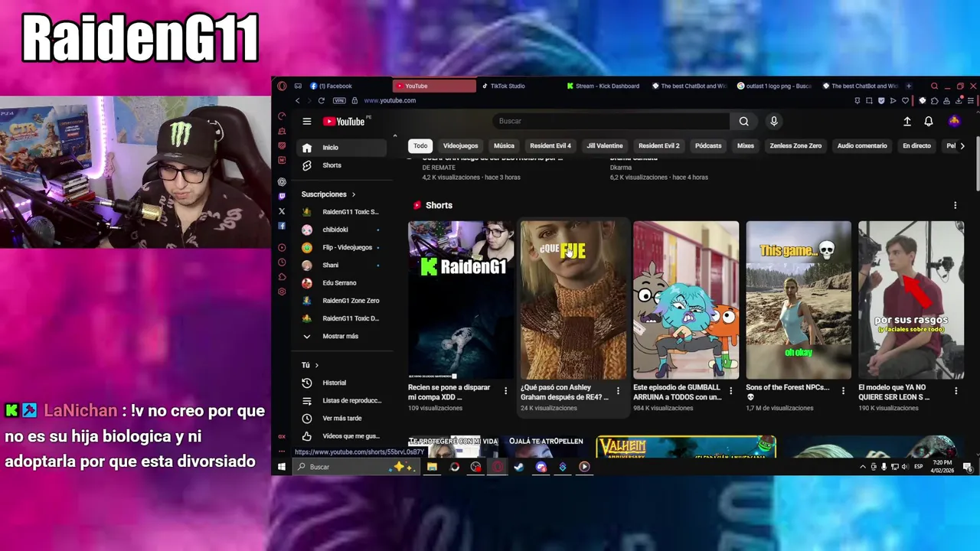Click the YouTube Buscar search field
Screen dimensions: 980x551
[612, 121]
